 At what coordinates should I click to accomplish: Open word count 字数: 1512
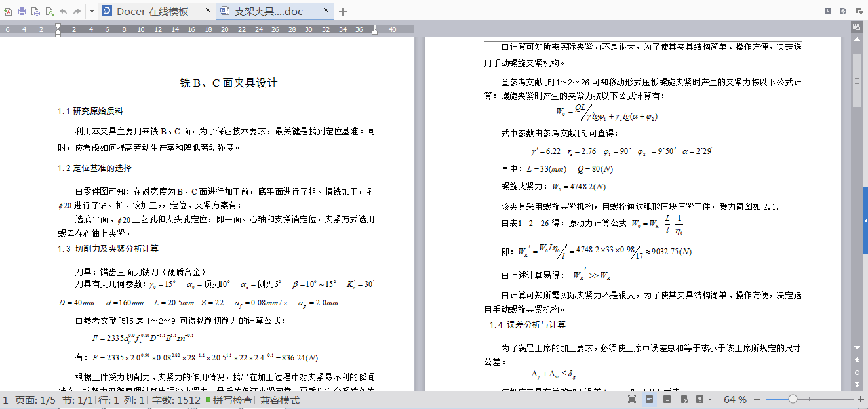(x=176, y=400)
